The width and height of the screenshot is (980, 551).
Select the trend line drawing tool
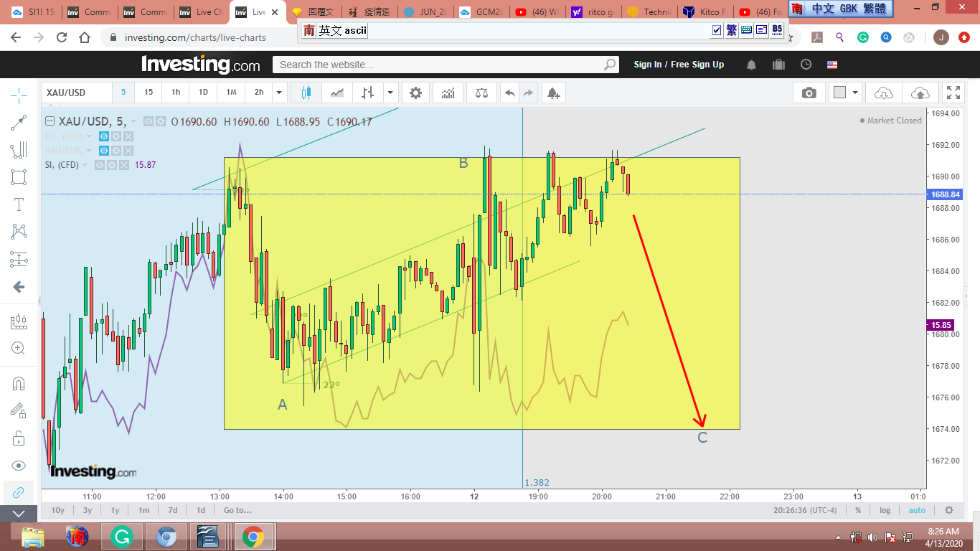tap(19, 123)
